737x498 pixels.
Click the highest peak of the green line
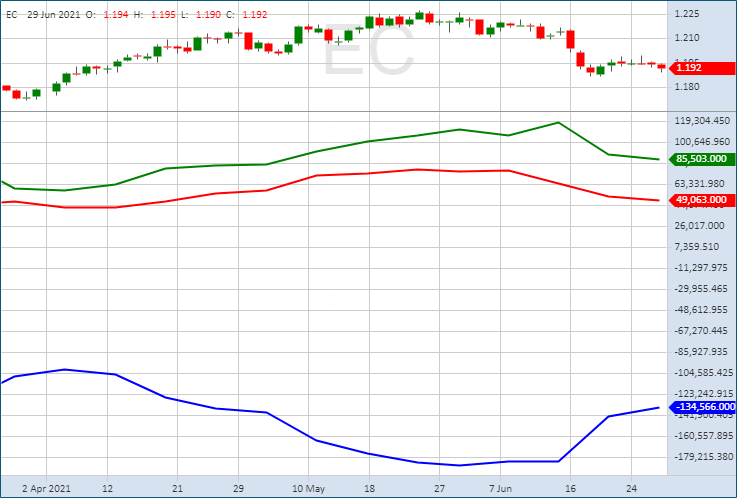(x=558, y=122)
